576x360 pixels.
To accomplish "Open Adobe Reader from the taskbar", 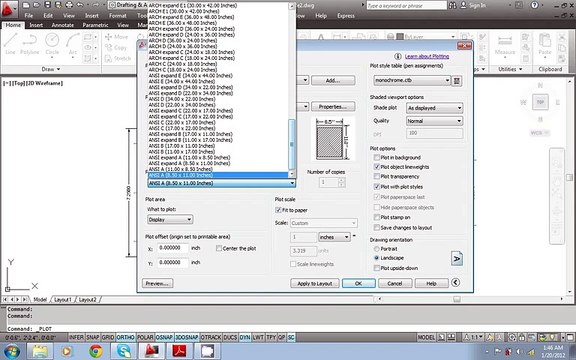I will click(179, 351).
